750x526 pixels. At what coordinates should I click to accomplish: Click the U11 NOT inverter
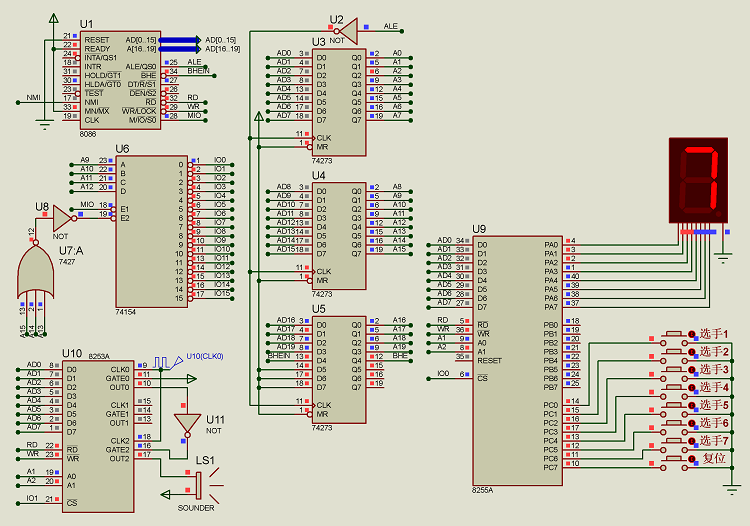(187, 425)
